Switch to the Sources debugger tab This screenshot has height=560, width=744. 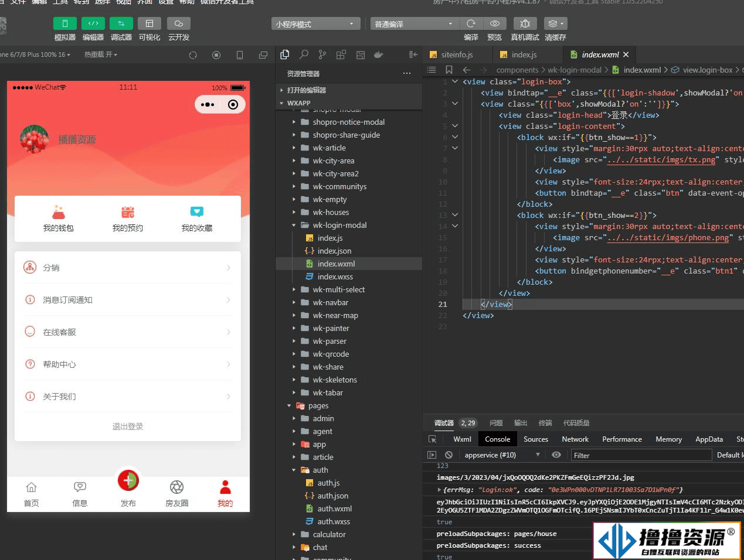tap(536, 439)
